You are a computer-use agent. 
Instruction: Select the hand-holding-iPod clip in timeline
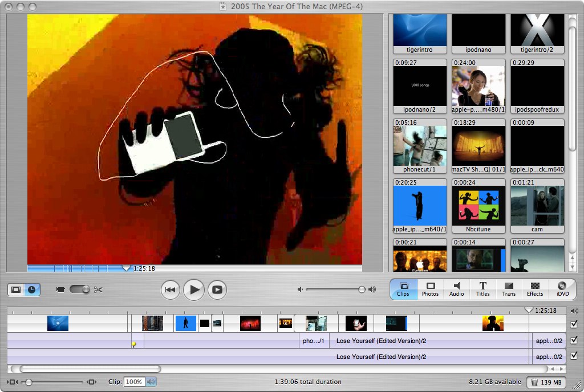(356, 323)
